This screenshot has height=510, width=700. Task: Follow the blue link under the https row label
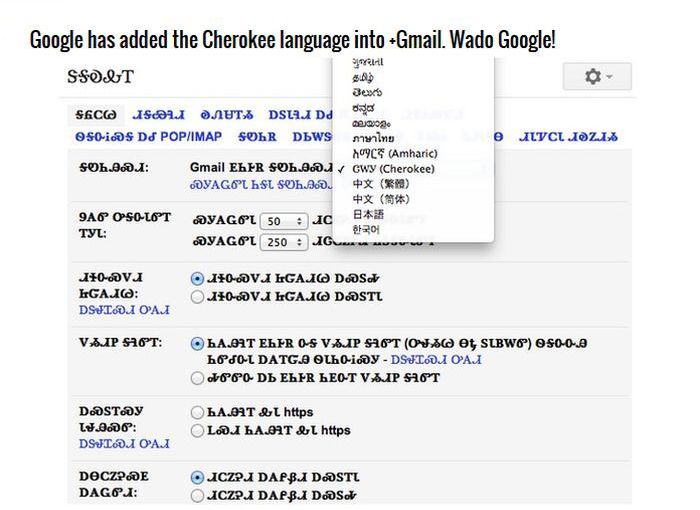click(x=124, y=444)
